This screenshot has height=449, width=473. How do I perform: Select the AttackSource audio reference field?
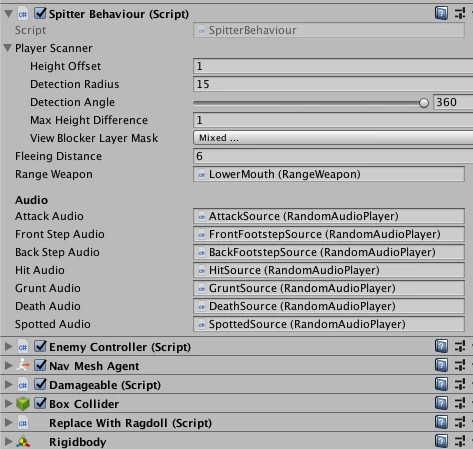(x=329, y=216)
